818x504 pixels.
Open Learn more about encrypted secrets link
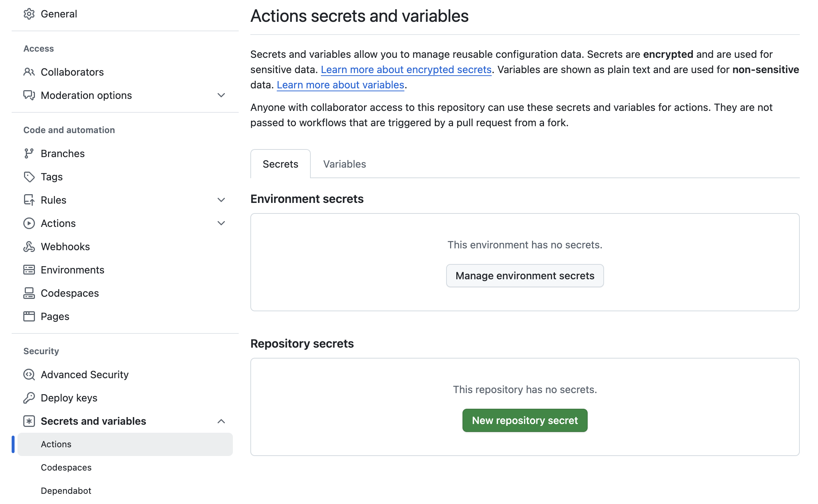pyautogui.click(x=406, y=69)
